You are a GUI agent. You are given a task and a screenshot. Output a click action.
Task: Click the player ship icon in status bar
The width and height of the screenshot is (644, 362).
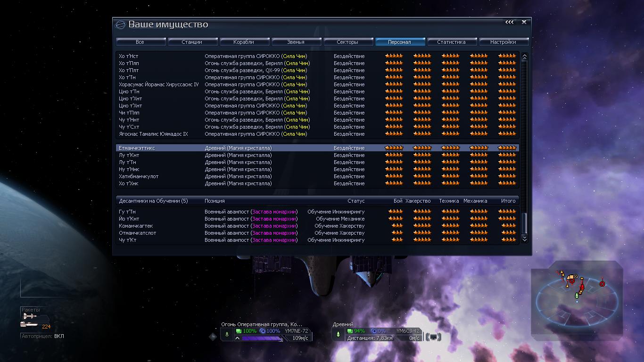(227, 334)
